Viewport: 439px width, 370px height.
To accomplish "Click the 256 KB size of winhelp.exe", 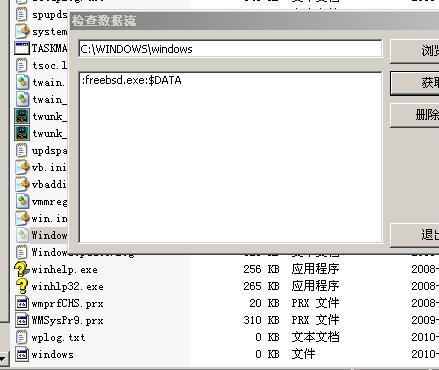I will tap(261, 269).
